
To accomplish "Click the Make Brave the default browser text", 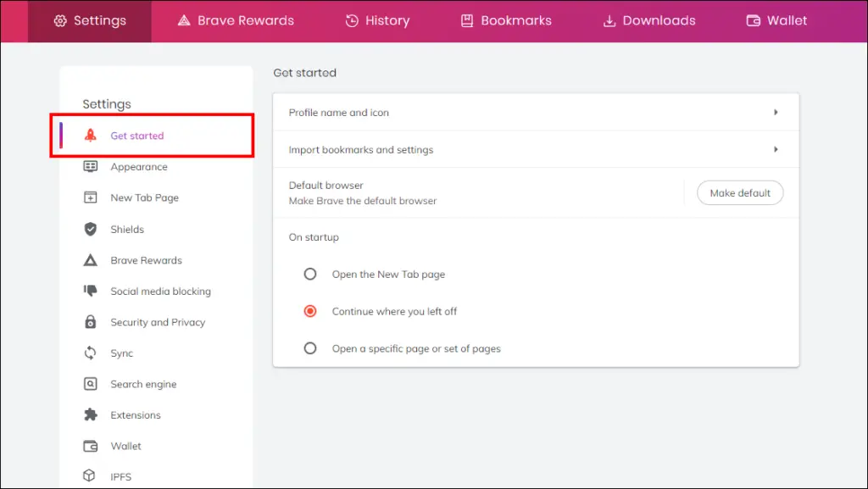I will pos(363,201).
